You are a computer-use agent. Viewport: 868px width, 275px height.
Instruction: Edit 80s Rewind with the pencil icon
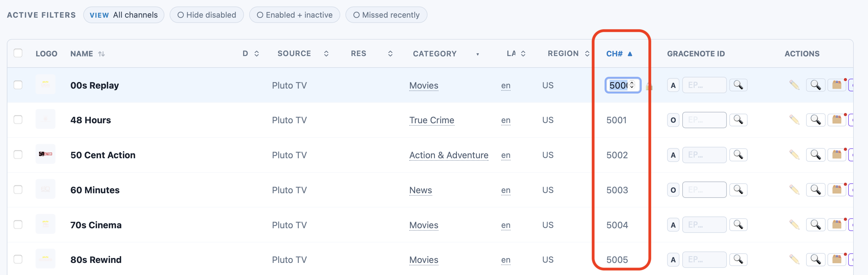click(794, 260)
